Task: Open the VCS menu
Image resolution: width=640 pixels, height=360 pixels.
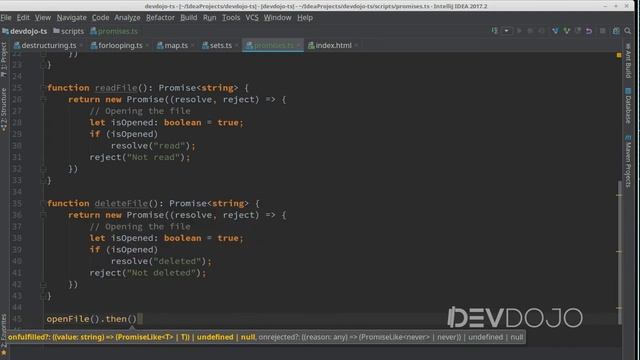Action: [252, 18]
